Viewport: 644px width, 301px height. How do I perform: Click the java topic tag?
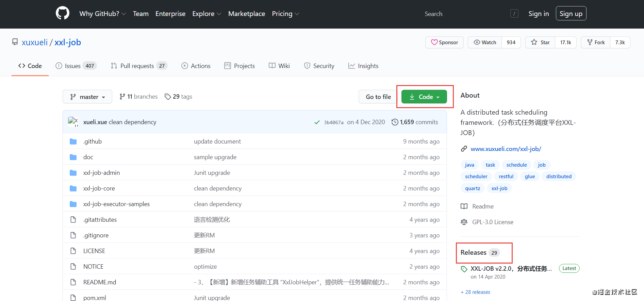click(x=469, y=165)
